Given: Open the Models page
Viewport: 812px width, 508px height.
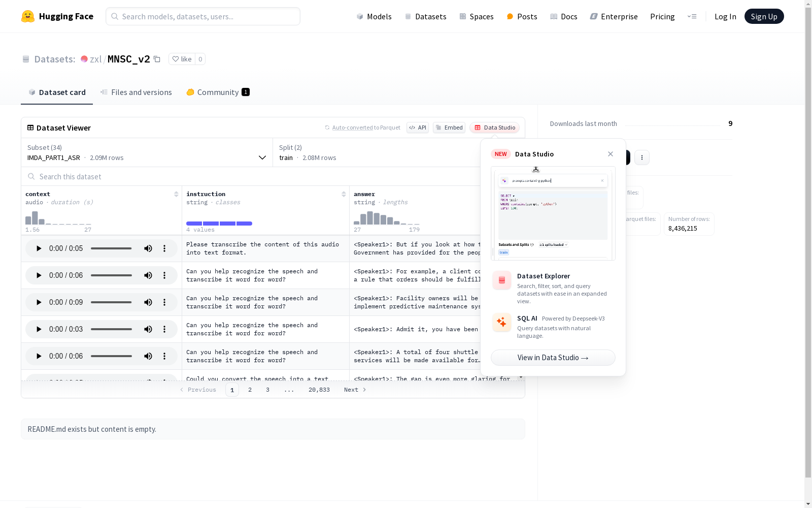Looking at the screenshot, I should coord(374,16).
